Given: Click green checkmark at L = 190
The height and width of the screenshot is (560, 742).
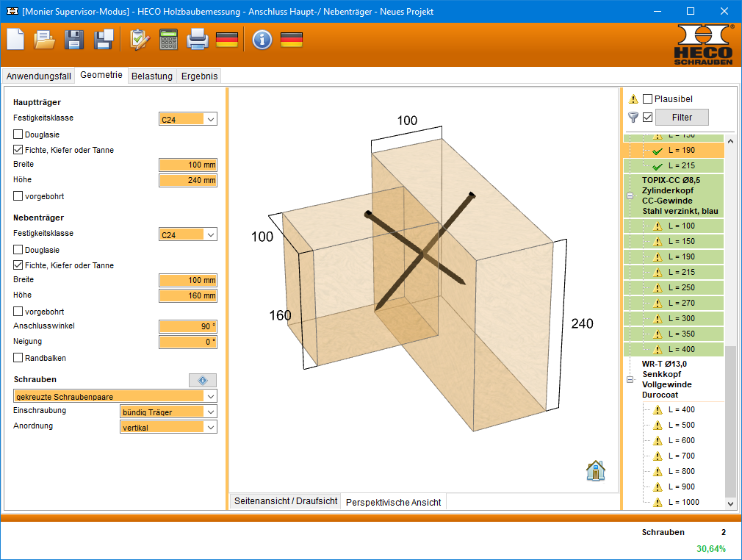Looking at the screenshot, I should coord(658,151).
